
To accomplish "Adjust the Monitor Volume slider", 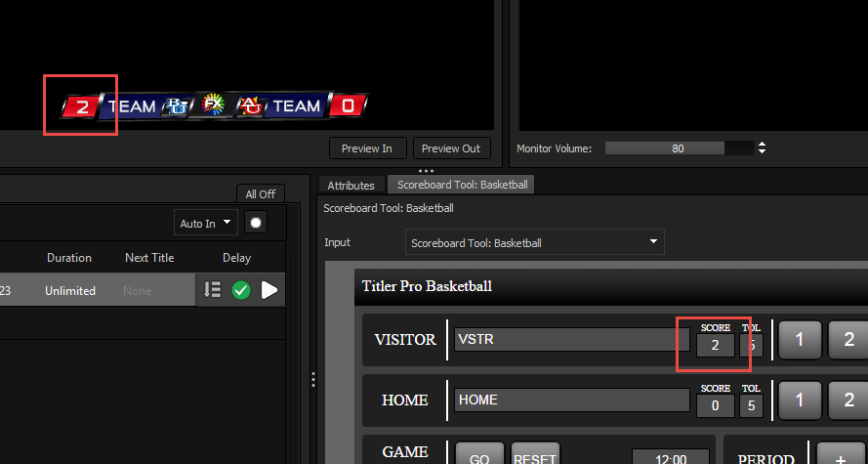I will coord(679,148).
